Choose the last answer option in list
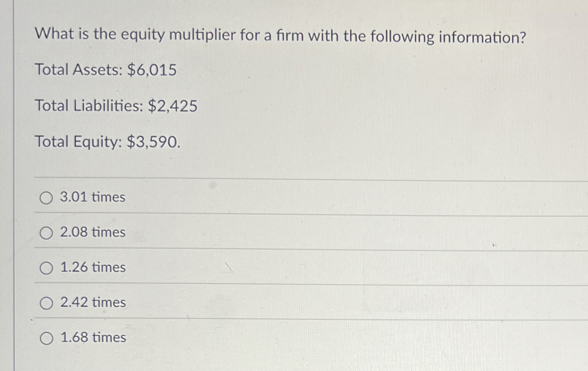Image resolution: width=588 pixels, height=371 pixels. (x=92, y=338)
